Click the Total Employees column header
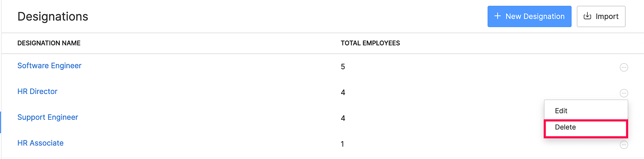 [370, 43]
